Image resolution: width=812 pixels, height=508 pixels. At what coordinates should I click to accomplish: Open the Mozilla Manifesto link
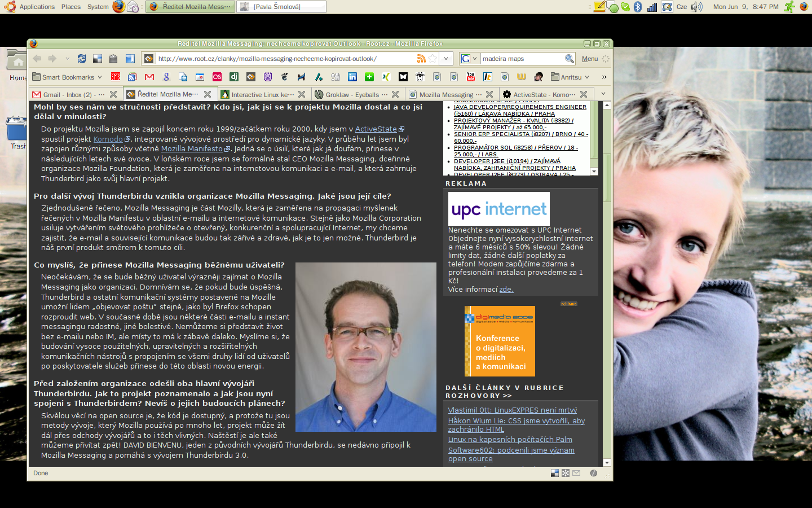(x=192, y=149)
